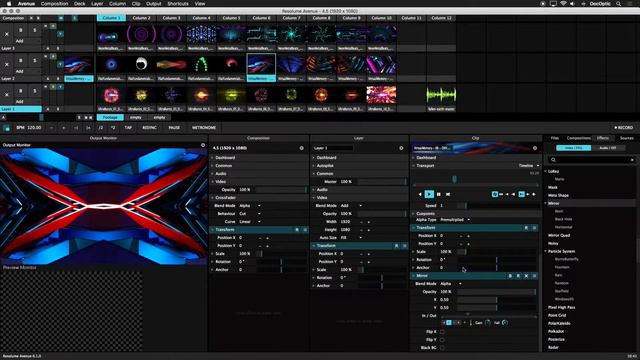Open the Shortcuts menu

tap(178, 4)
